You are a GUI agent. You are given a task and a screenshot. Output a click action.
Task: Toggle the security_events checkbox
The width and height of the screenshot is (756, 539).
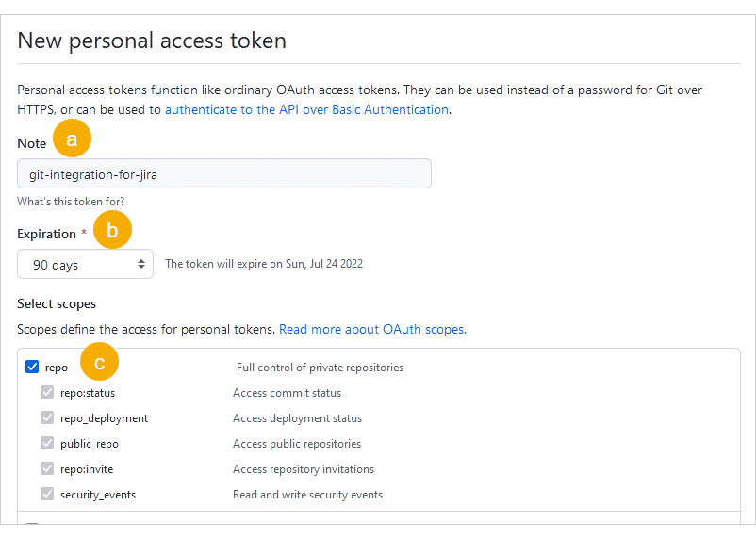tap(47, 494)
